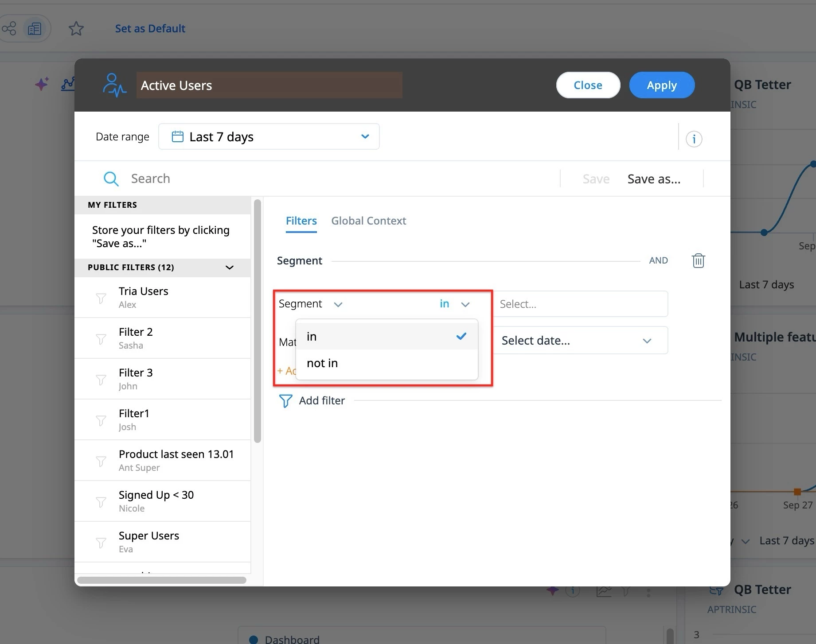Switch to the Filters tab

pyautogui.click(x=301, y=221)
